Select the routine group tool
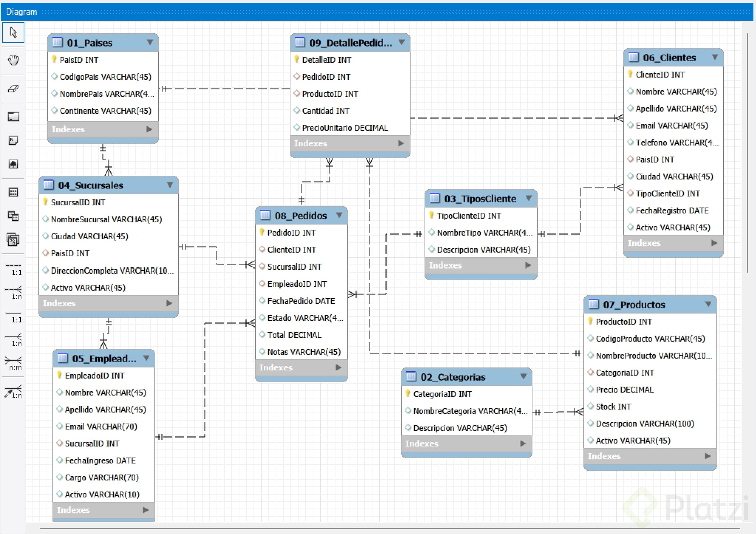Viewport: 756px width, 534px height. 13,240
